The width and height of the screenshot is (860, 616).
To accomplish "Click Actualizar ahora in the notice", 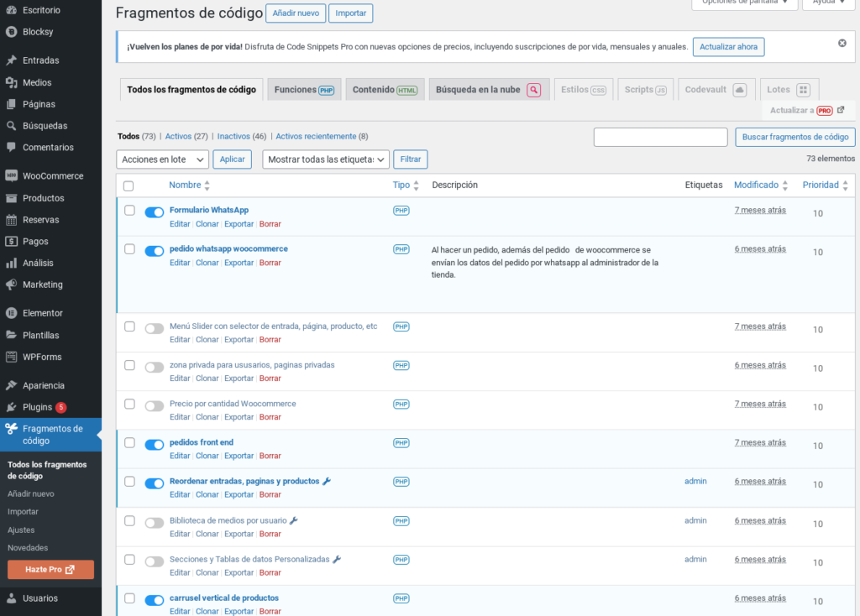I will [728, 47].
